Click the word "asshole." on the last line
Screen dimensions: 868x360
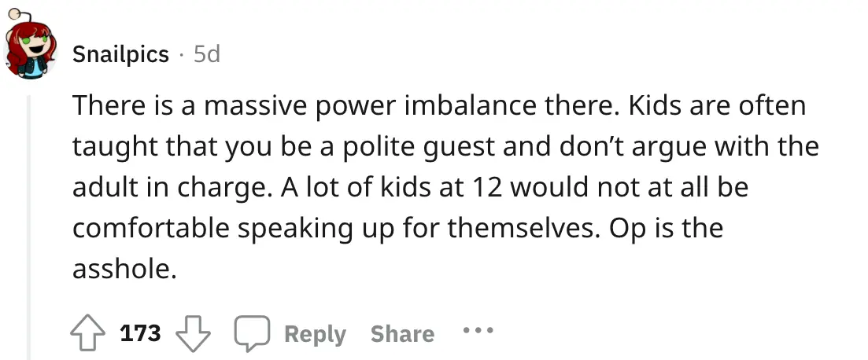pyautogui.click(x=124, y=269)
